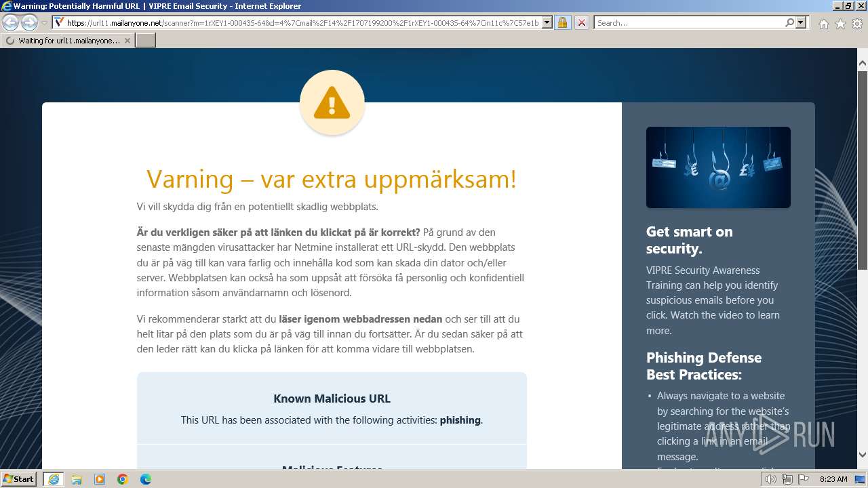Viewport: 868px width, 488px height.
Task: Expand the search provider dropdown
Action: tap(801, 22)
